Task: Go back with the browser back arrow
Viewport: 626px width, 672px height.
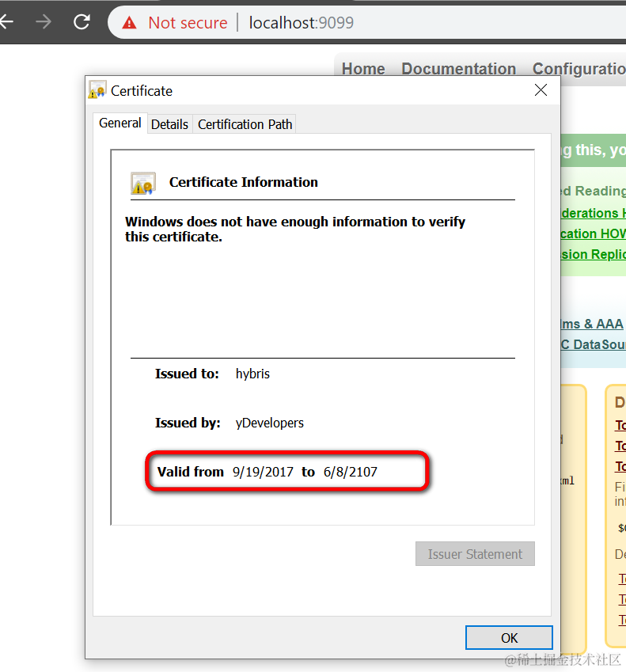Action: click(6, 21)
